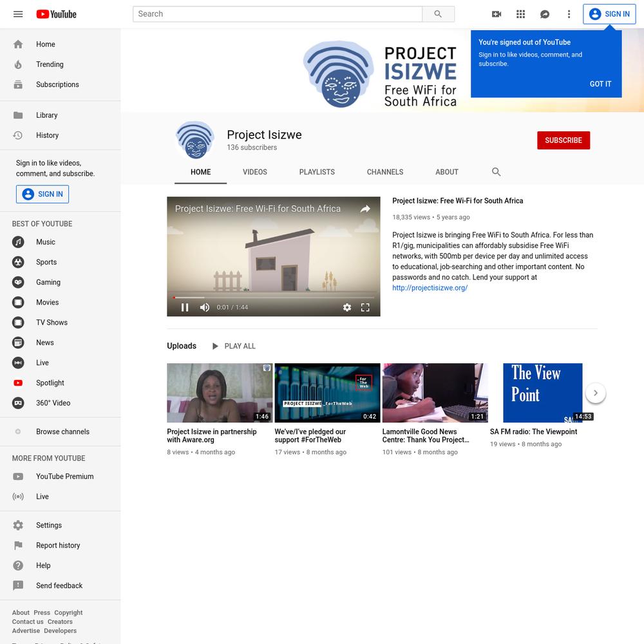Screen dimensions: 644x644
Task: Pause the featured video
Action: coord(185,308)
